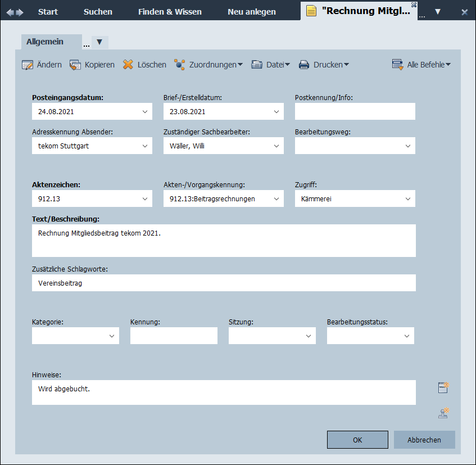
Task: Click the note icon beside Hinweise
Action: 444,387
